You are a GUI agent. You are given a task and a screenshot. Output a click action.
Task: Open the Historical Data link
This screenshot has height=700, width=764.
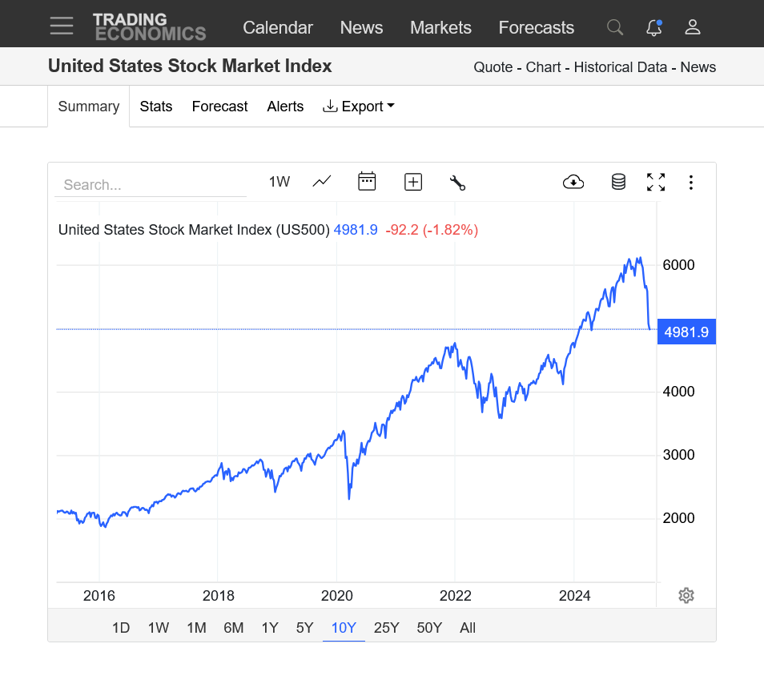(x=621, y=67)
